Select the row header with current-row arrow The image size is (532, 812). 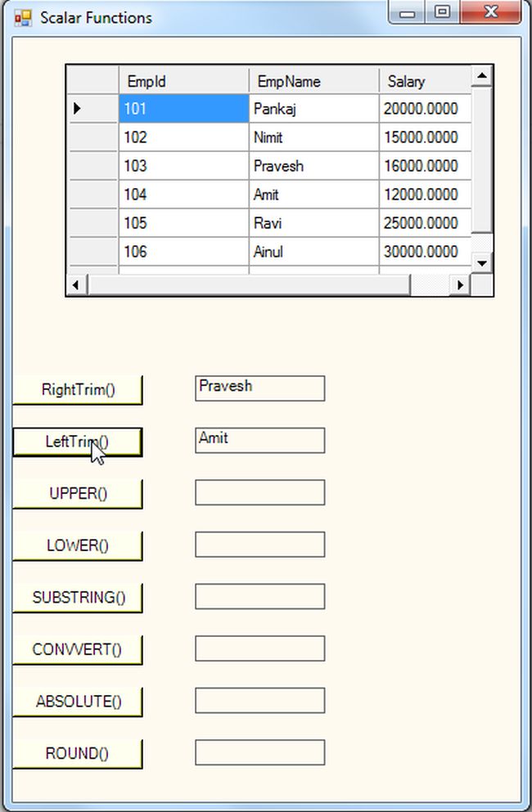point(93,108)
